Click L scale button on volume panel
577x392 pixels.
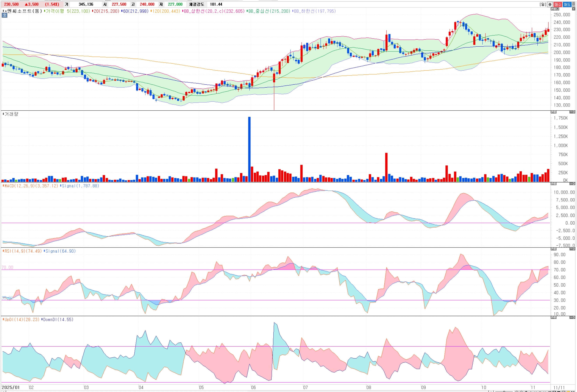click(x=552, y=112)
